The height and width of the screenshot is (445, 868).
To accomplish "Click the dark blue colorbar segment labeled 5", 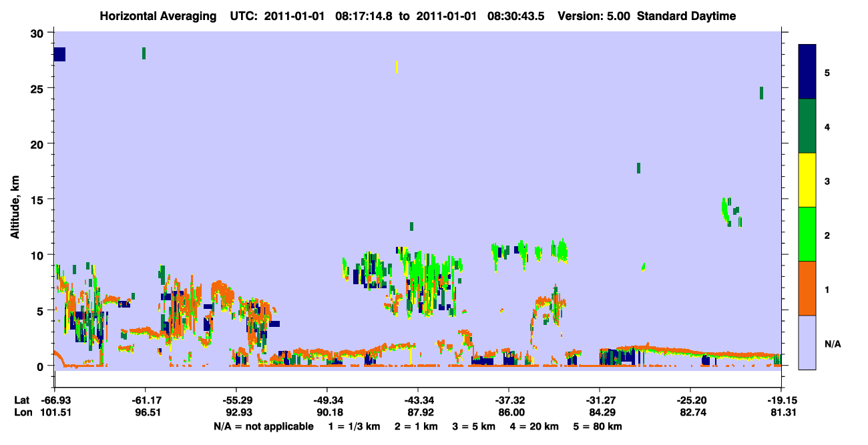I will click(807, 71).
